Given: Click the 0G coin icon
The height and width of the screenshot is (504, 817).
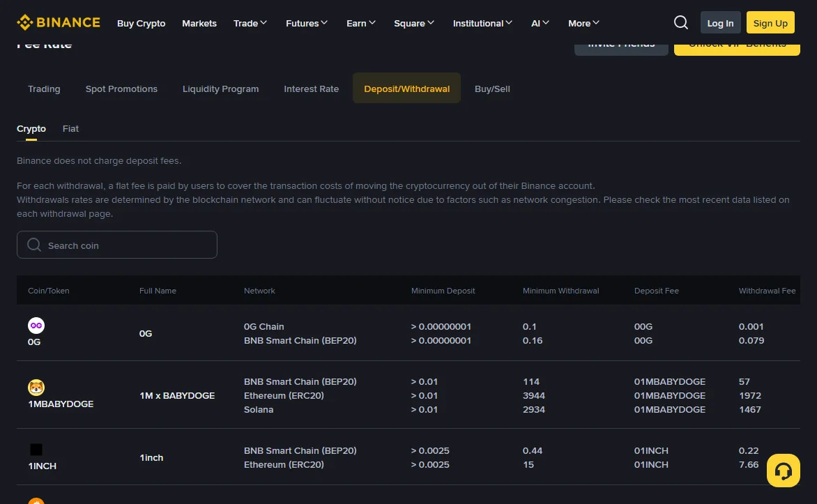Looking at the screenshot, I should (x=36, y=326).
